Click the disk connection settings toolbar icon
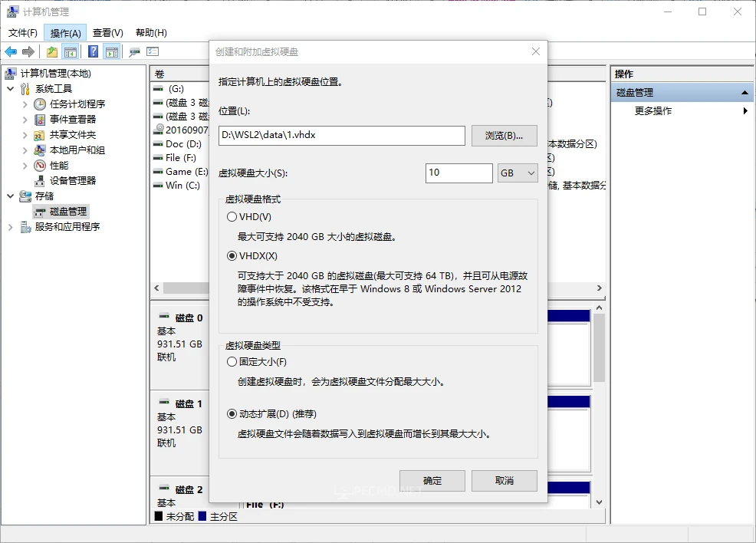The width and height of the screenshot is (756, 543). tap(134, 51)
